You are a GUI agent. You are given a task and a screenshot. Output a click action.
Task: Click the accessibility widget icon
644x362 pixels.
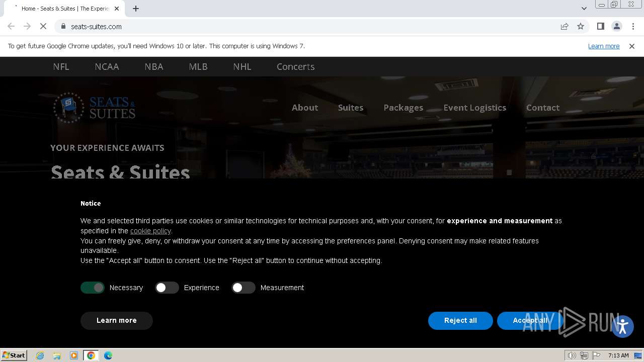[623, 326]
